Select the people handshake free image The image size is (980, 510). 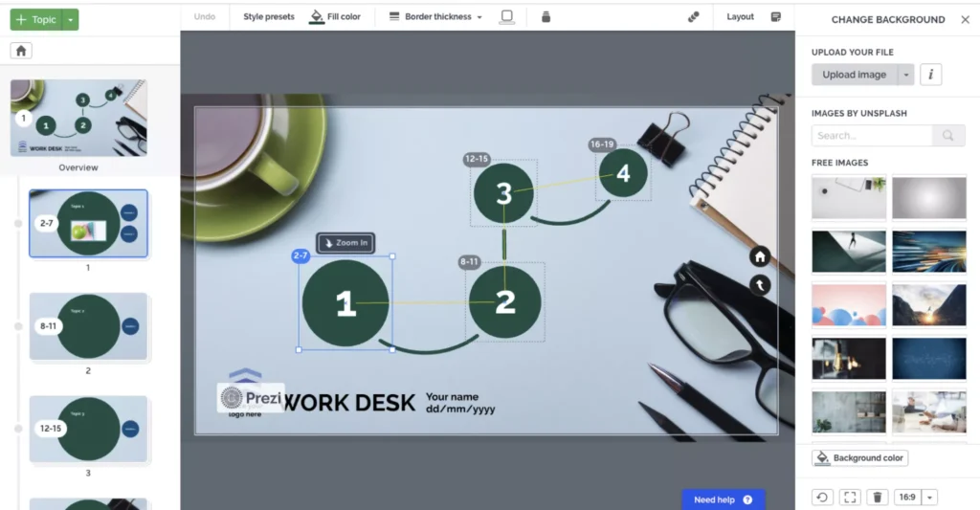click(928, 412)
